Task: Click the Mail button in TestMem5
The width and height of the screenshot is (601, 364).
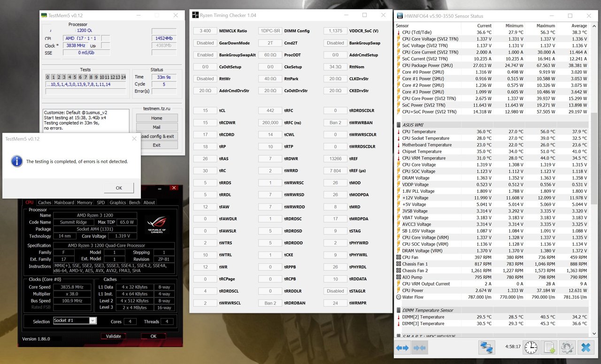Action: point(157,127)
